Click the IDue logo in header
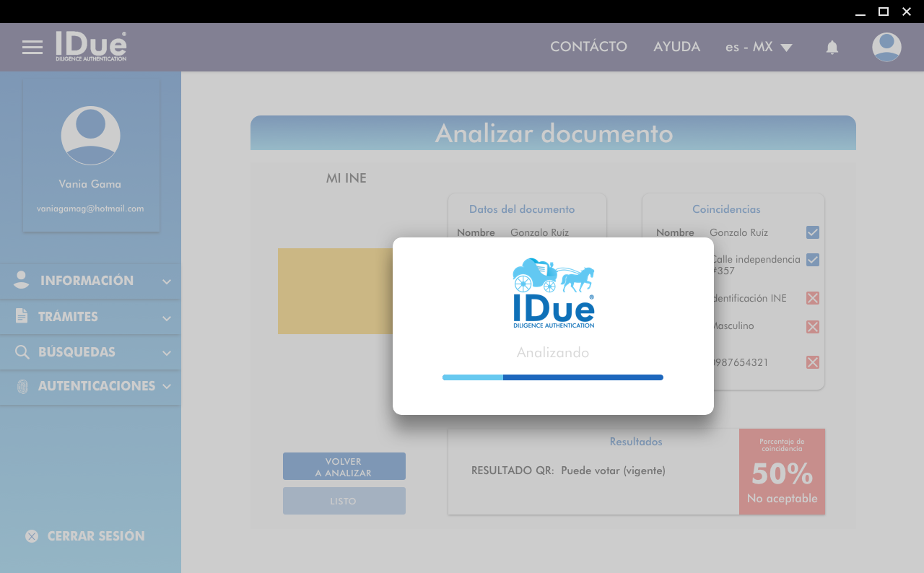The width and height of the screenshot is (924, 573). (92, 47)
